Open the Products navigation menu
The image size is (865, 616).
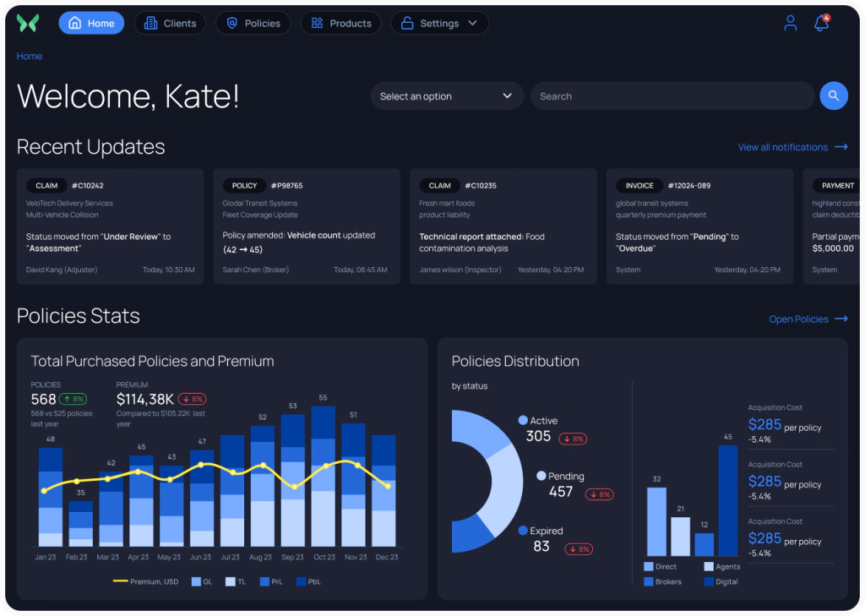point(340,24)
